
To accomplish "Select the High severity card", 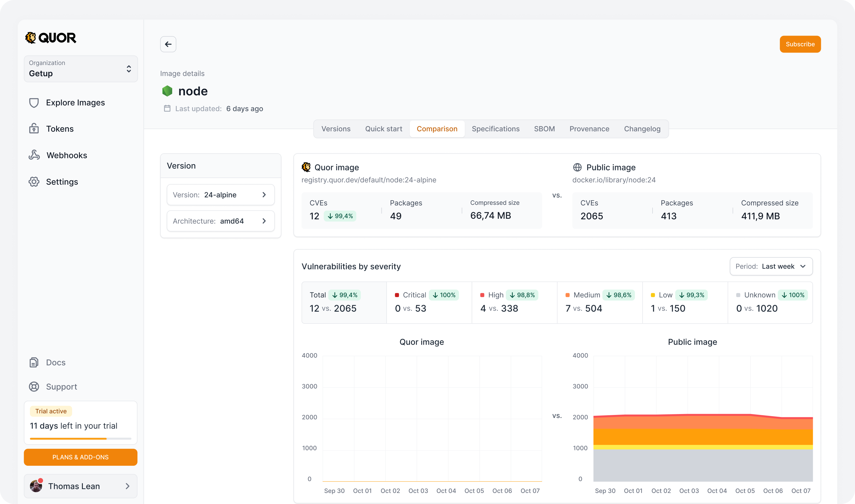I will click(514, 302).
